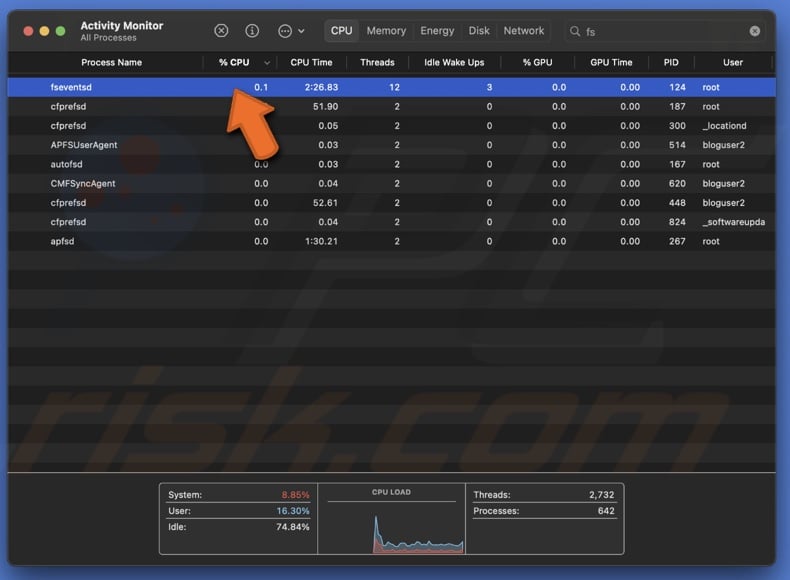Switch to the Energy tab
Image resolution: width=790 pixels, height=580 pixels.
437,31
